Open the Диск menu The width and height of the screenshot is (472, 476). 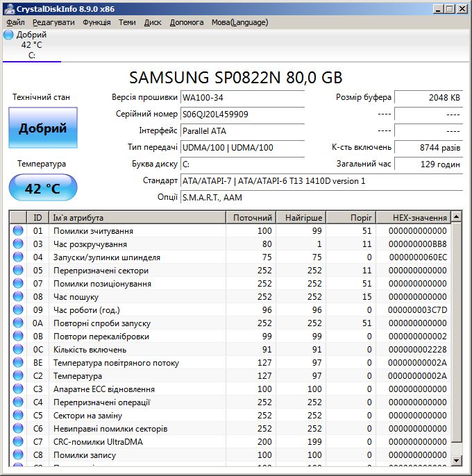click(x=153, y=22)
